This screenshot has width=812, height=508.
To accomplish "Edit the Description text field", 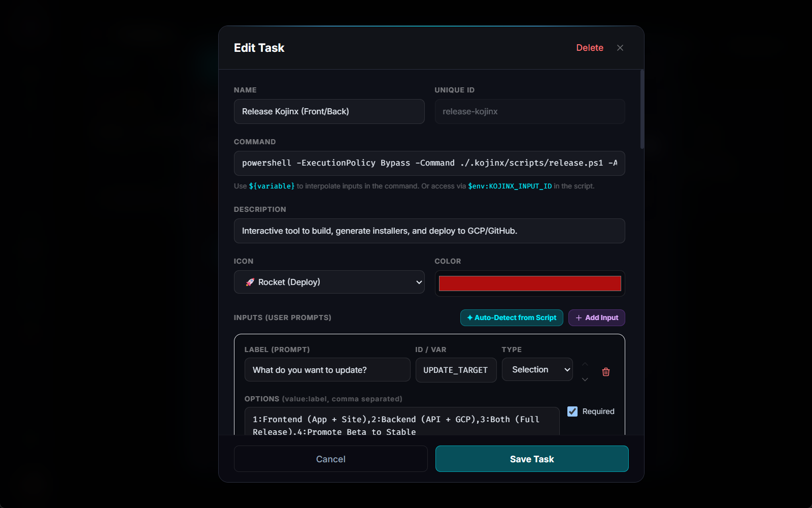I will click(429, 231).
